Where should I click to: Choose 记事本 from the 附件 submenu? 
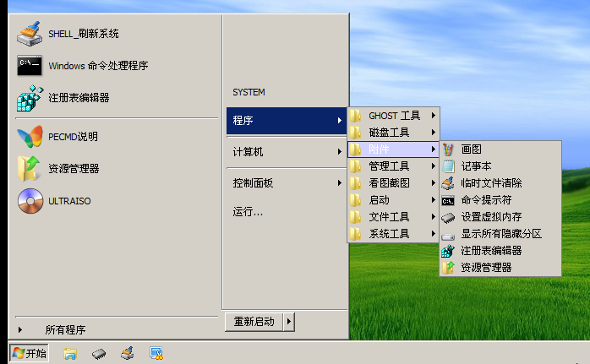(x=500, y=166)
